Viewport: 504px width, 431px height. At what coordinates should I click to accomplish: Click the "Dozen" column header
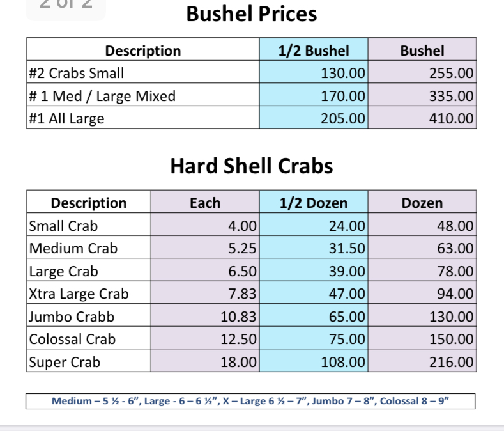pyautogui.click(x=422, y=203)
